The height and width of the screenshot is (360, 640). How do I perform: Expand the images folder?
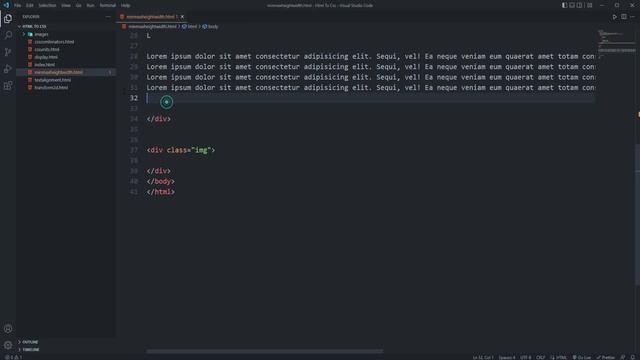click(41, 34)
